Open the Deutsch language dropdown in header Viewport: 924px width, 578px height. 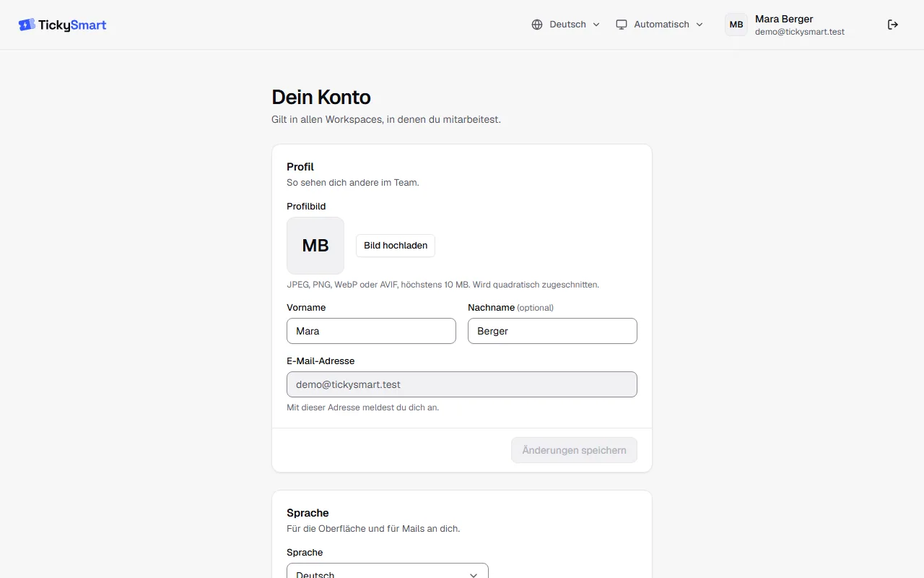566,25
